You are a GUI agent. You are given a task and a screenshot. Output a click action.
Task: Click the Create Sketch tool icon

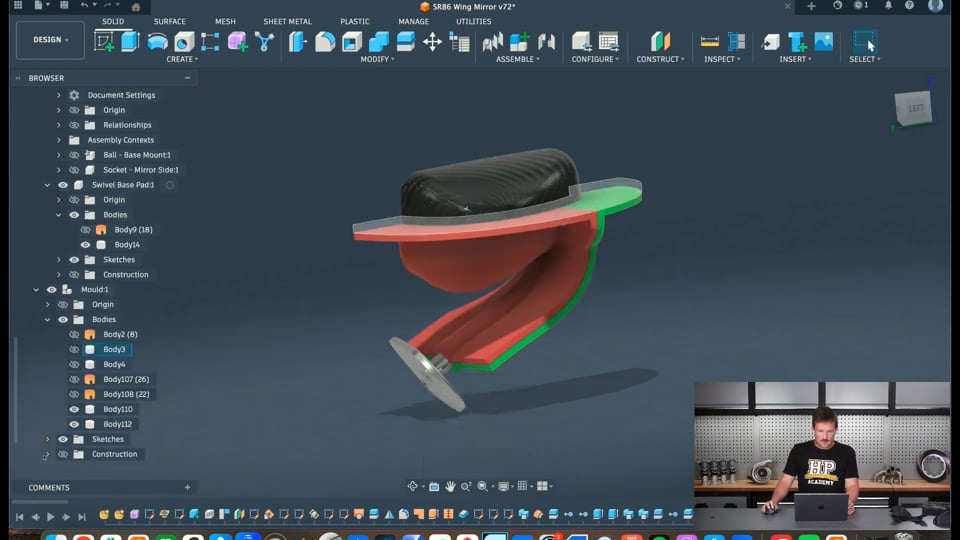[104, 41]
